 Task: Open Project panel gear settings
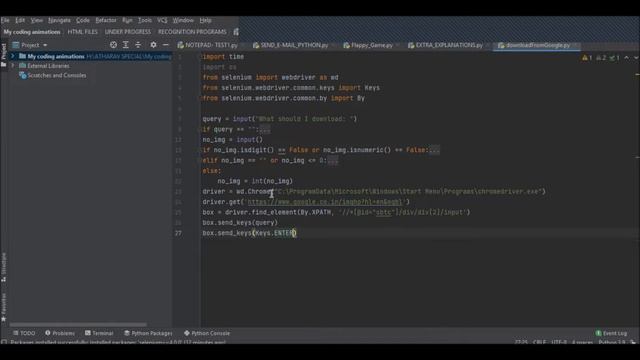153,45
